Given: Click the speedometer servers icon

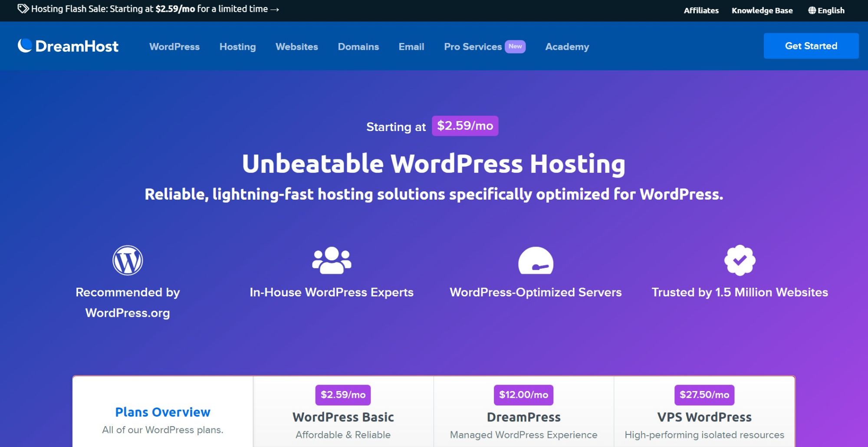Looking at the screenshot, I should coord(536,261).
